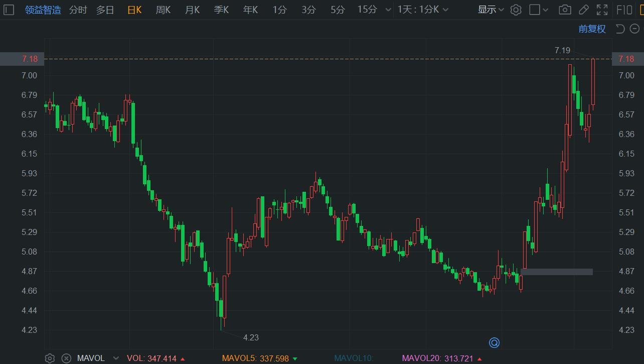644x364 pixels.
Task: Open MAVOL indicator settings gear
Action: [50, 358]
